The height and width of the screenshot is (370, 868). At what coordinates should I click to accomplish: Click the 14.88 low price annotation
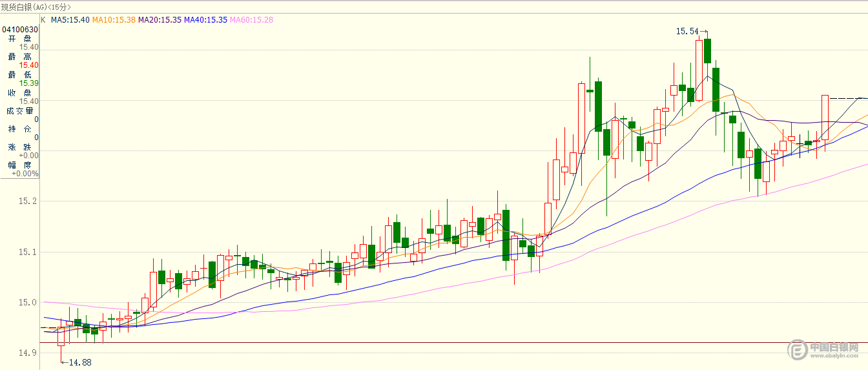click(x=80, y=363)
